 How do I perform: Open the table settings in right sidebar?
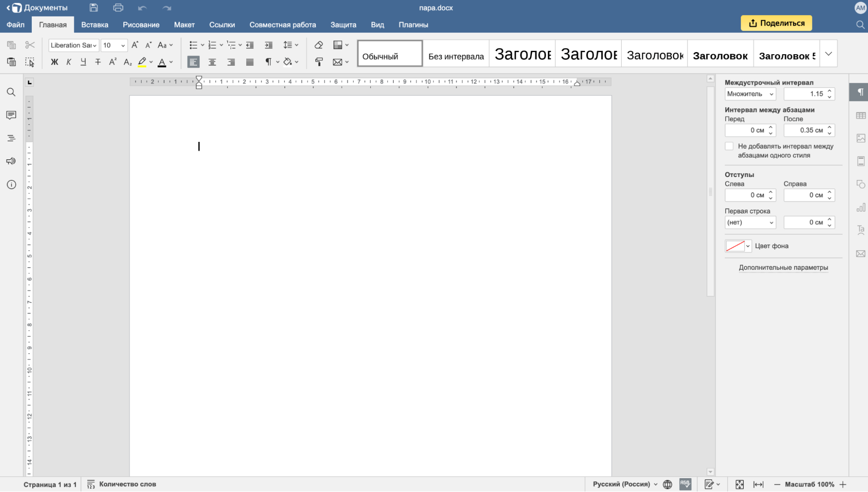click(x=861, y=115)
